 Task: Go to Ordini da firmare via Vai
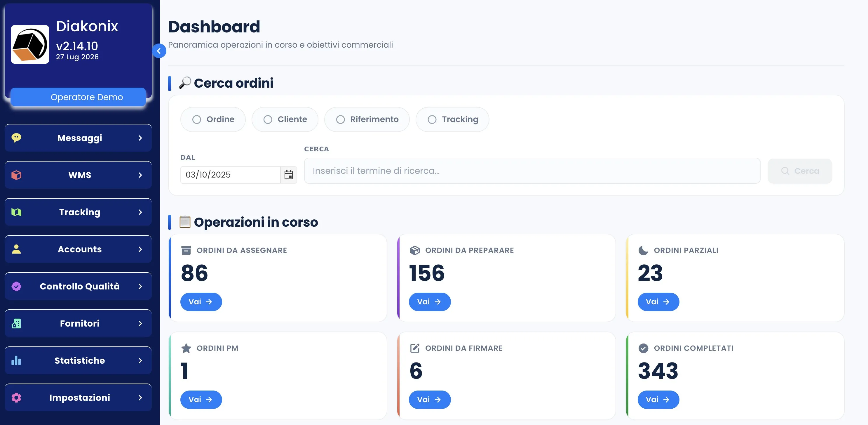[429, 399]
